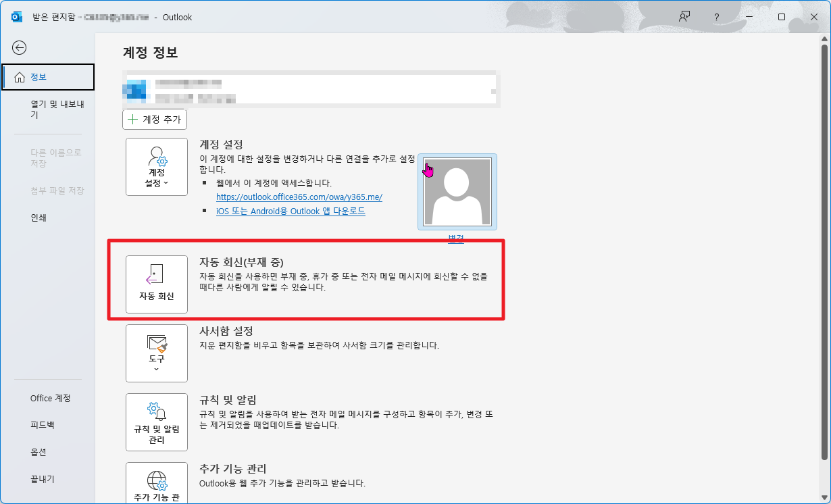Select the account dropdown bar

click(311, 90)
